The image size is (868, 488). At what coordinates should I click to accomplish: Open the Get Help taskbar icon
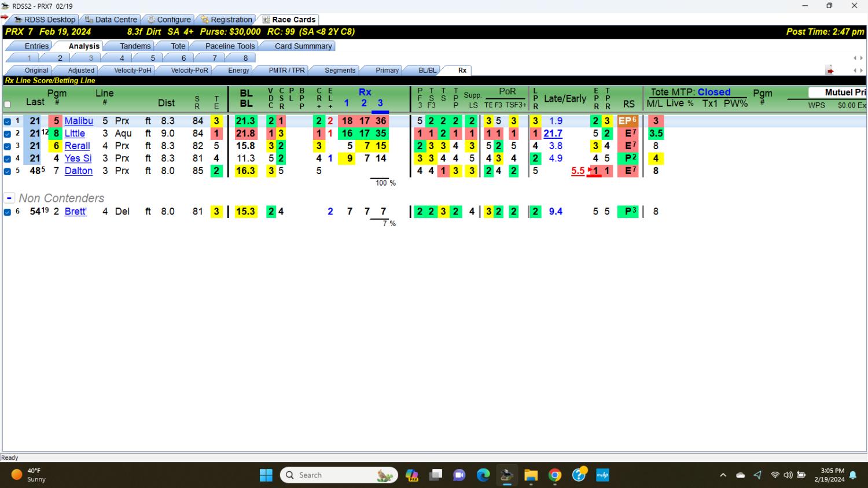click(579, 475)
